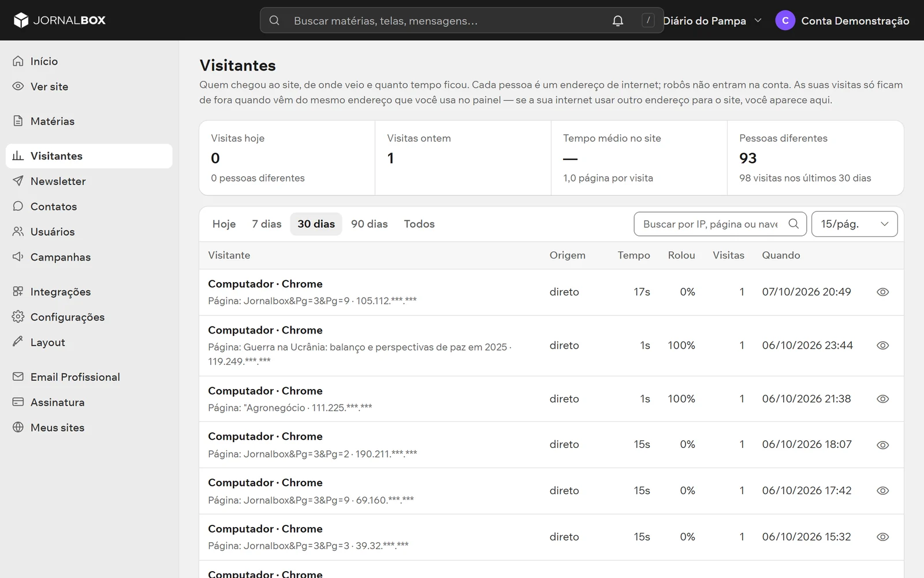The width and height of the screenshot is (924, 578).
Task: View details of the 06/10/2026 18:07 visit
Action: click(882, 445)
